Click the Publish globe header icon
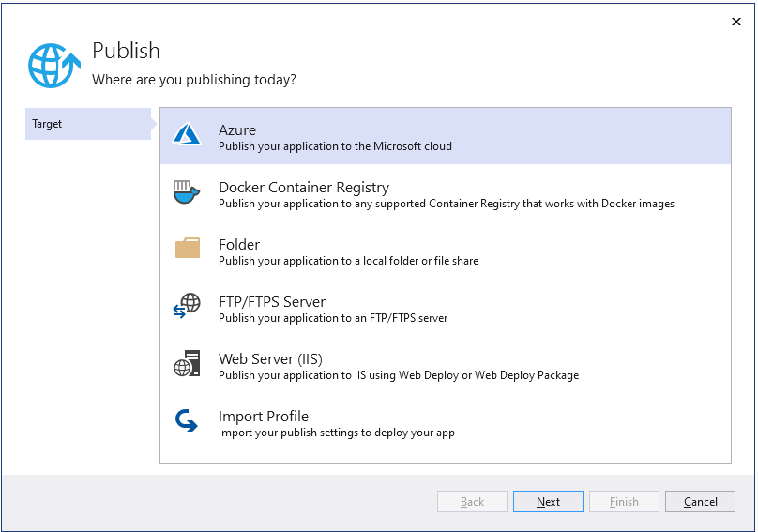This screenshot has width=758, height=532. pos(54,65)
